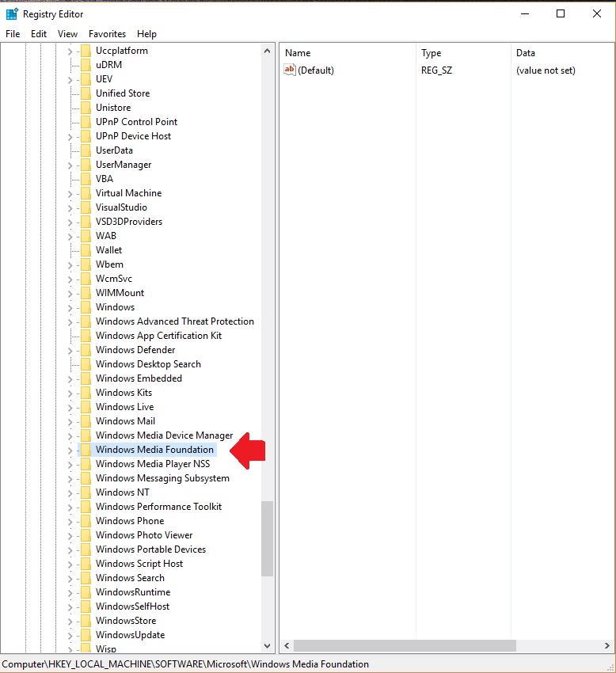The image size is (616, 673).
Task: Expand the Windows Advanced Threat Protection key
Action: tap(70, 322)
